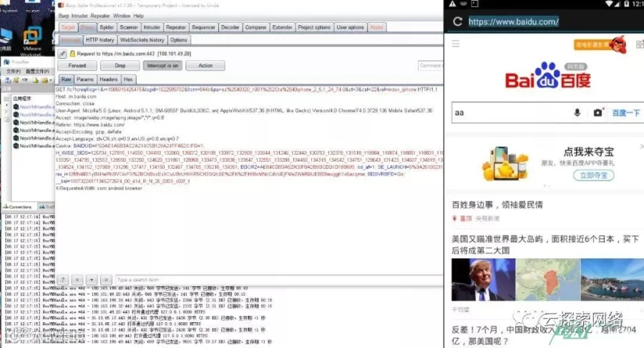Click the padlock icon next to Request to
Image resolution: width=644 pixels, height=348 pixels.
72,54
